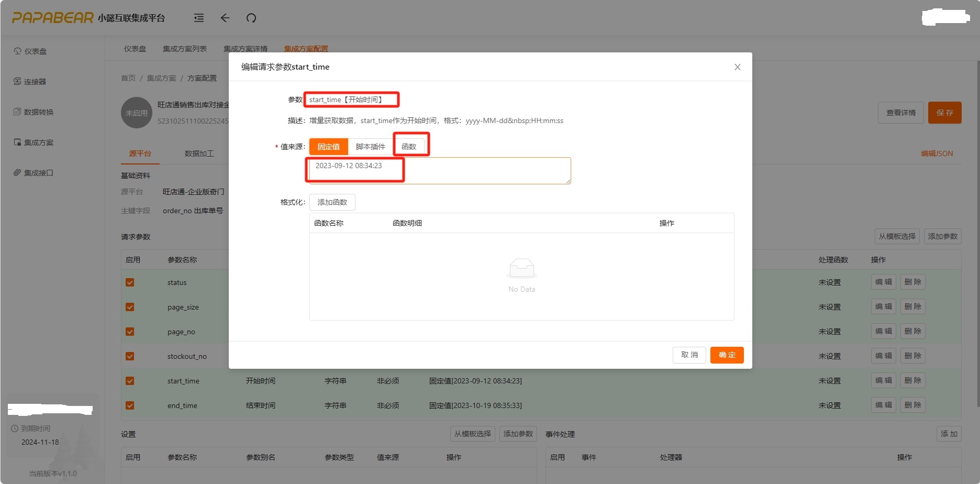
Task: Click the fixed value datetime text field
Action: [x=440, y=171]
